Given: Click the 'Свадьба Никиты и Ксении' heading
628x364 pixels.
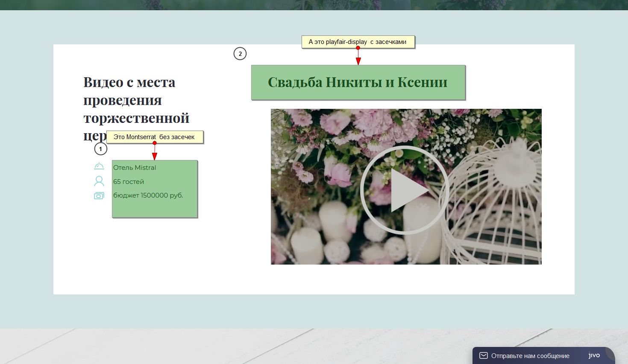Looking at the screenshot, I should 358,82.
